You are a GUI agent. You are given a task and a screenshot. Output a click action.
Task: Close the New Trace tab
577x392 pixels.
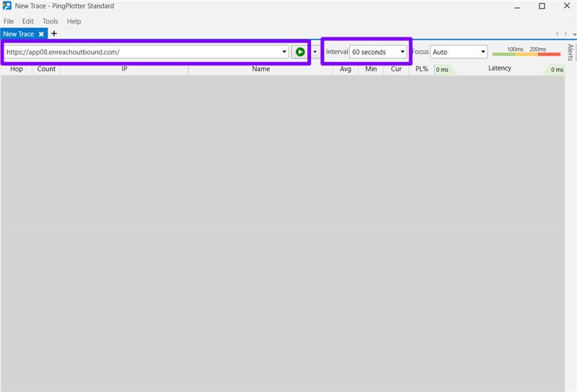pyautogui.click(x=41, y=34)
